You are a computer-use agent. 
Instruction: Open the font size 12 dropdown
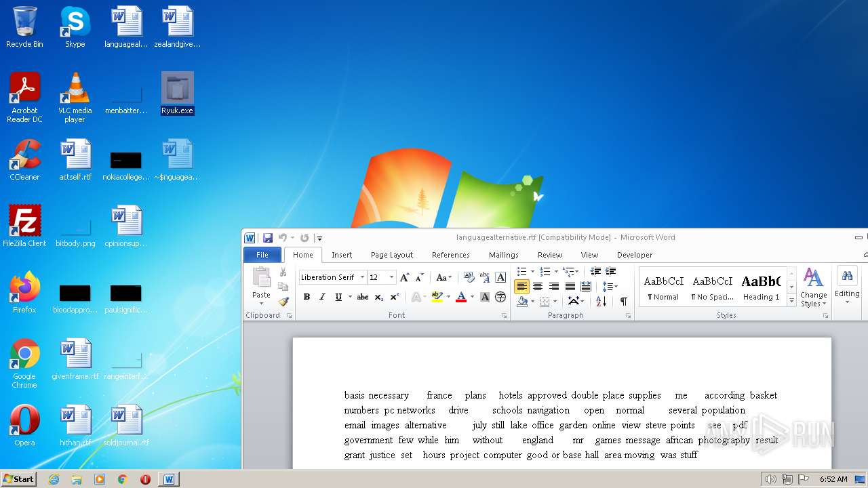[x=391, y=277]
